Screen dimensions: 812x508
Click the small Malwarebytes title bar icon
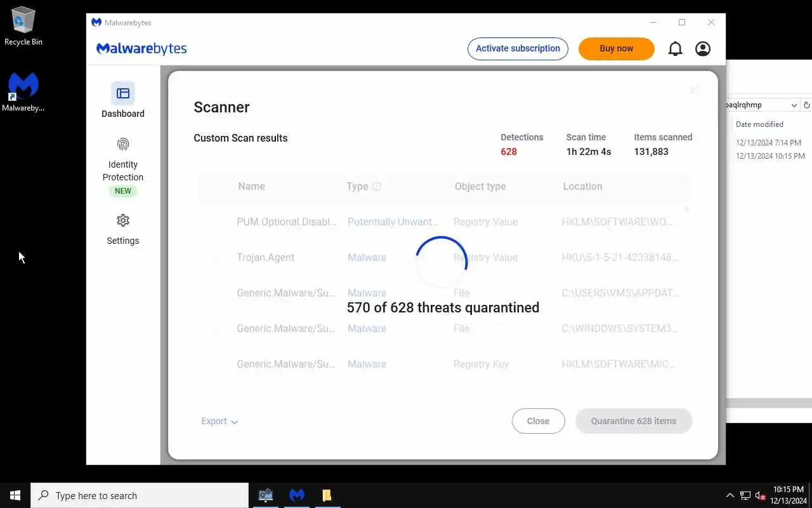tap(96, 22)
